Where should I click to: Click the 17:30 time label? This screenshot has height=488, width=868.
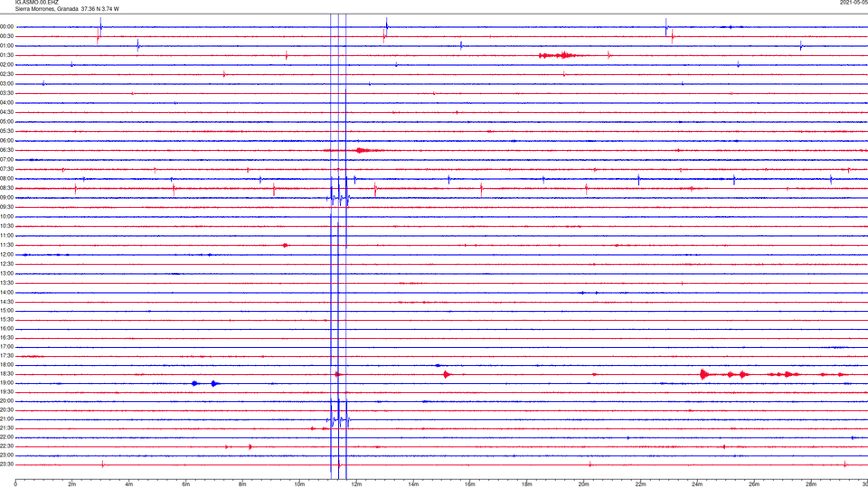(x=7, y=356)
